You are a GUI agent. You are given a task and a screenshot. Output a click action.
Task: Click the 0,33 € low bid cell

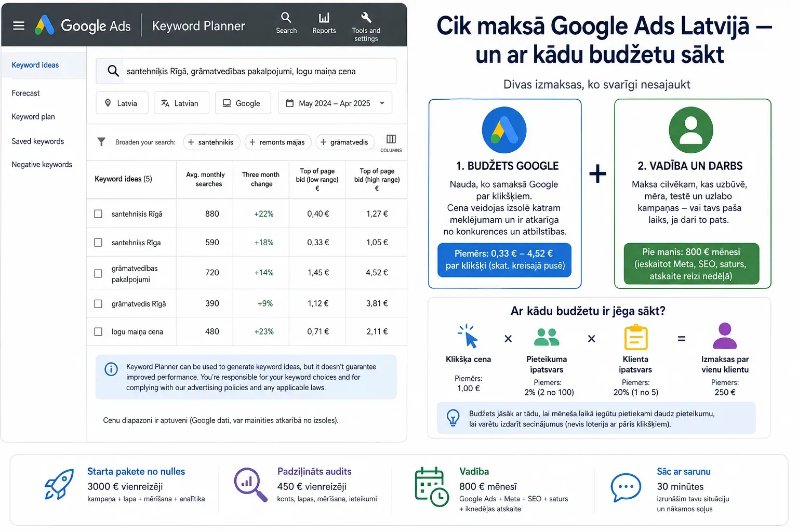(x=318, y=242)
